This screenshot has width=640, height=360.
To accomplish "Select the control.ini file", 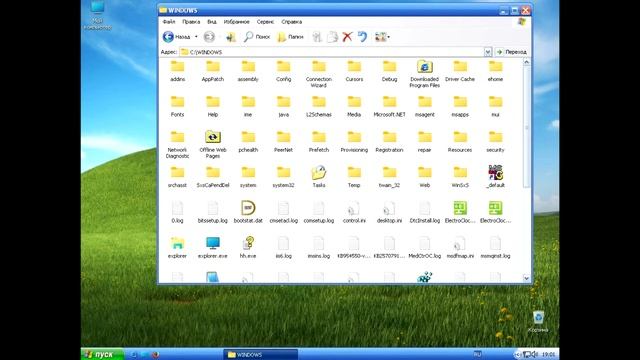I will pos(354,212).
